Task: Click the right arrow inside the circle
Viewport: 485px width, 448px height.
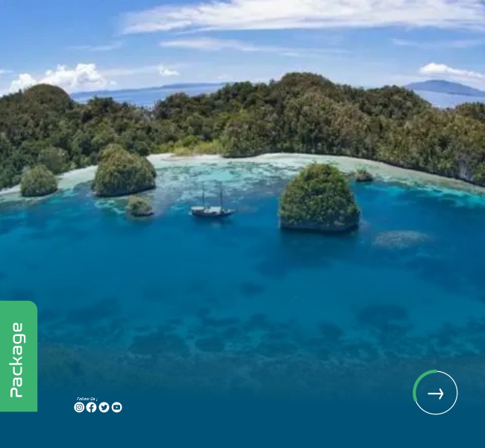Action: pyautogui.click(x=436, y=393)
